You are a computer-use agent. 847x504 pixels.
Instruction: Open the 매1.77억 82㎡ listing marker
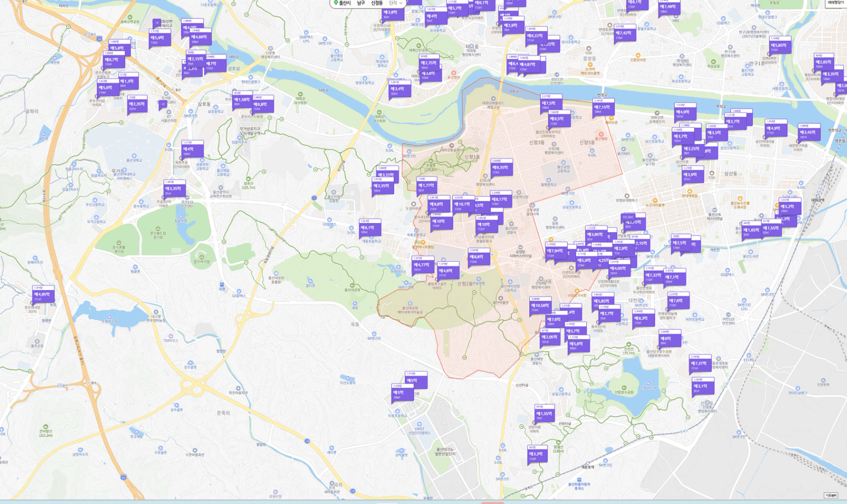click(x=426, y=185)
